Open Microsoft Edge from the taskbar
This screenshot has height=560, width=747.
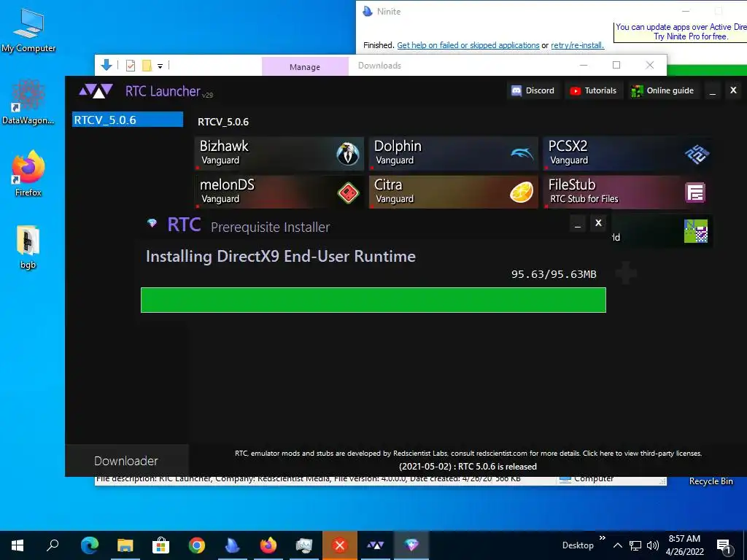[x=89, y=545]
